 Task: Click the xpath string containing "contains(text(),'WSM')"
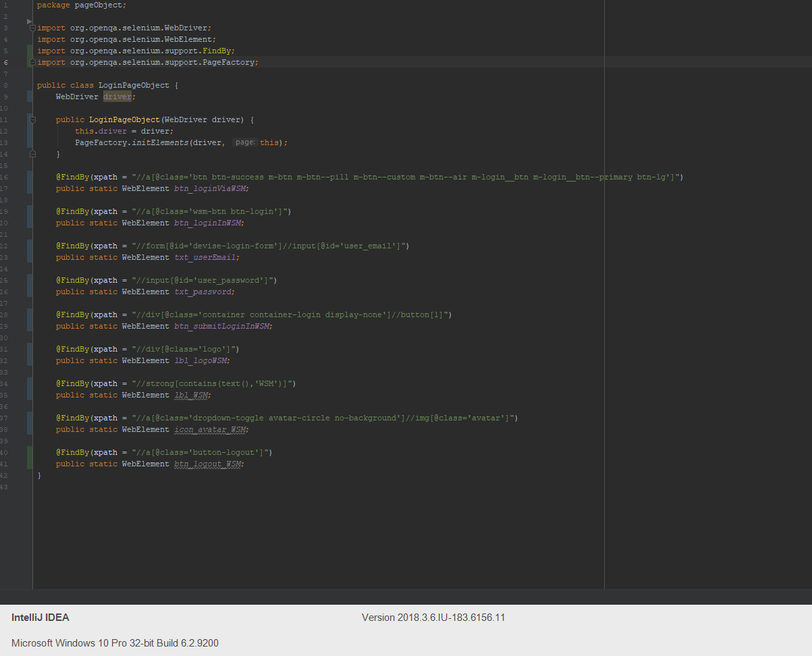(x=212, y=383)
